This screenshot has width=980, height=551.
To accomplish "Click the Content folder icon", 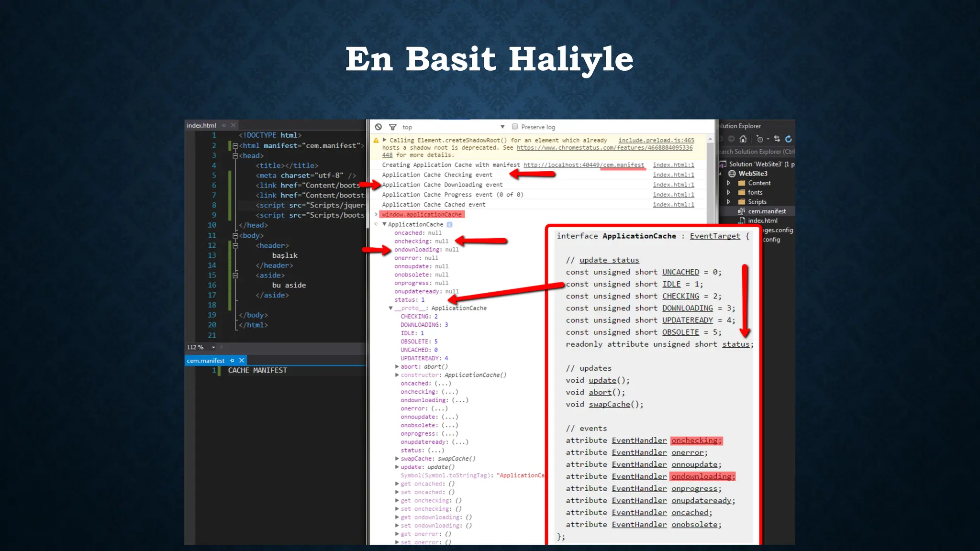I will point(742,183).
